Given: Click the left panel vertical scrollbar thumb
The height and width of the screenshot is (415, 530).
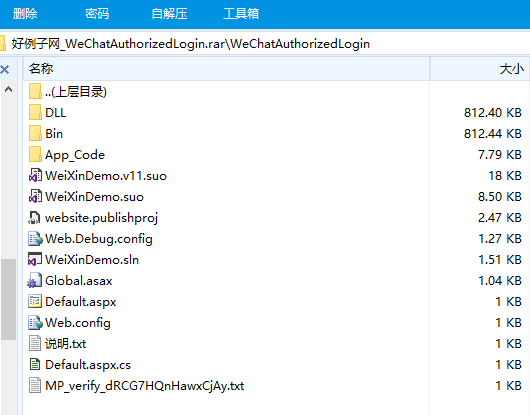Looking at the screenshot, I should point(8,299).
